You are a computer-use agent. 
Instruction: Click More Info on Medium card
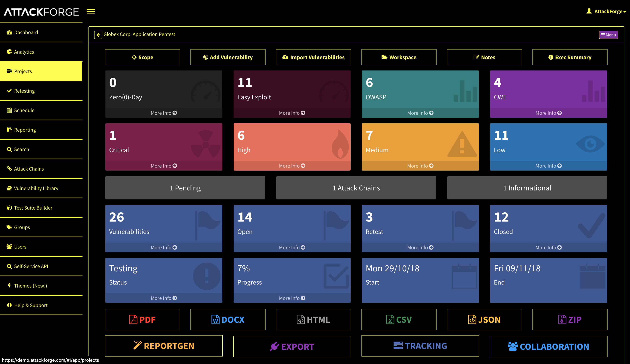(x=420, y=166)
